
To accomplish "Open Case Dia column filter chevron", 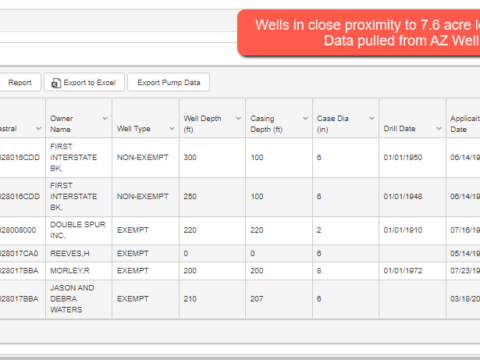I will point(372,118).
